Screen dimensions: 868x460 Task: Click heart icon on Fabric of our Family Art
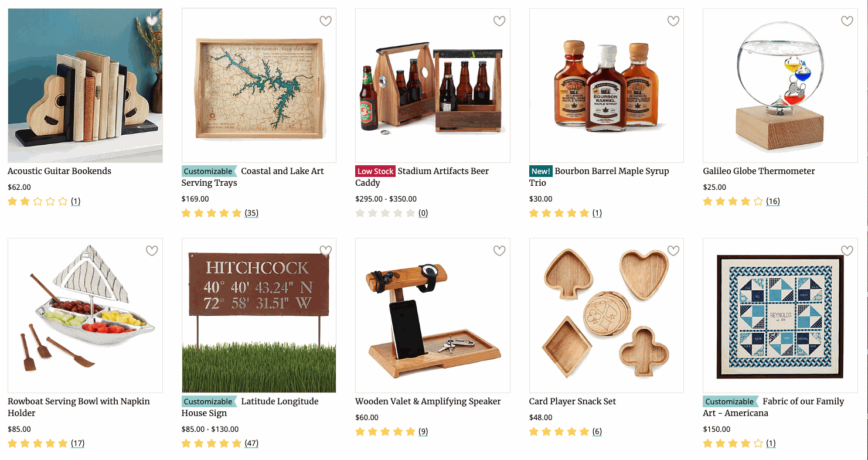pos(847,251)
